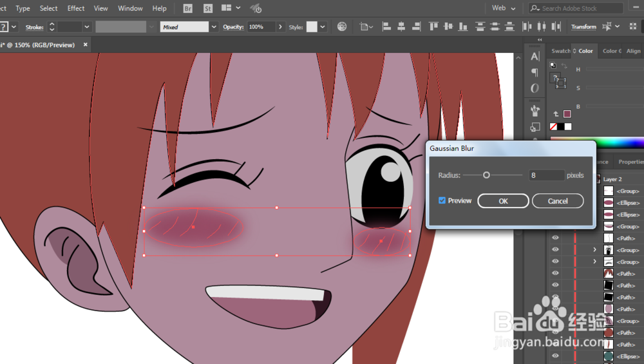This screenshot has height=364, width=644.
Task: Hide the teal Ellipse layer
Action: (x=555, y=356)
